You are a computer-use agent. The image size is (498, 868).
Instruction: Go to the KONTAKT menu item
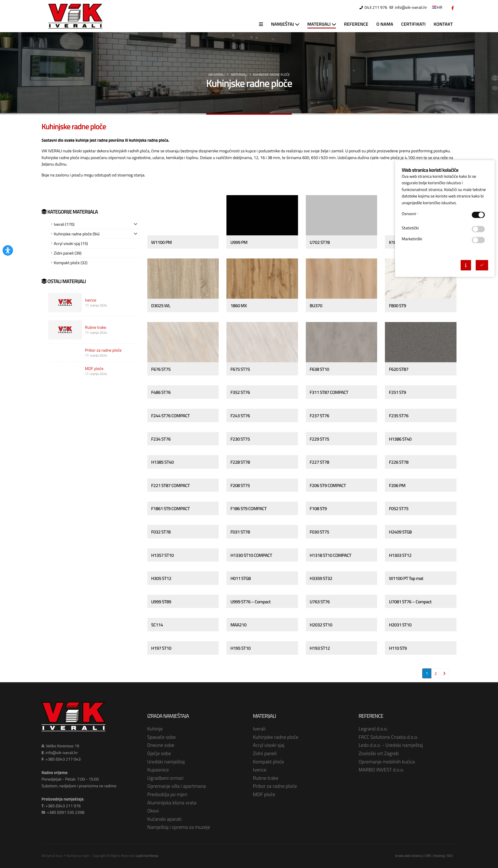coord(442,24)
